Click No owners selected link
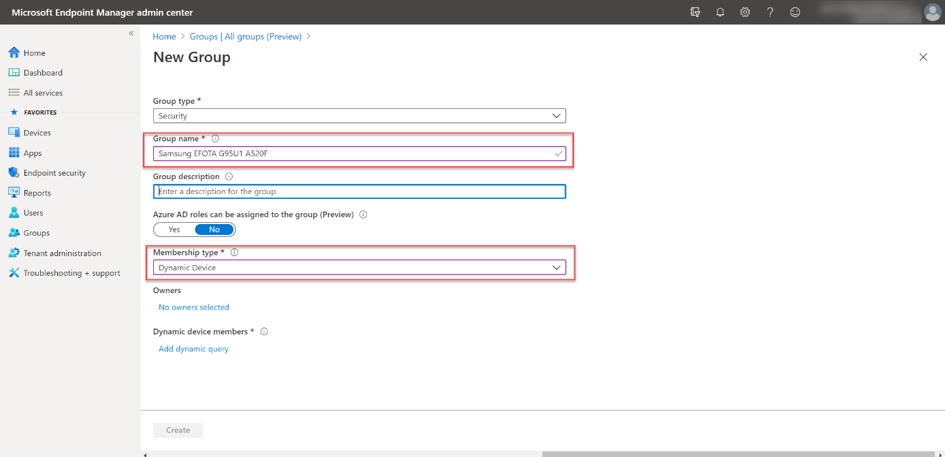This screenshot has width=945, height=457. coord(193,307)
